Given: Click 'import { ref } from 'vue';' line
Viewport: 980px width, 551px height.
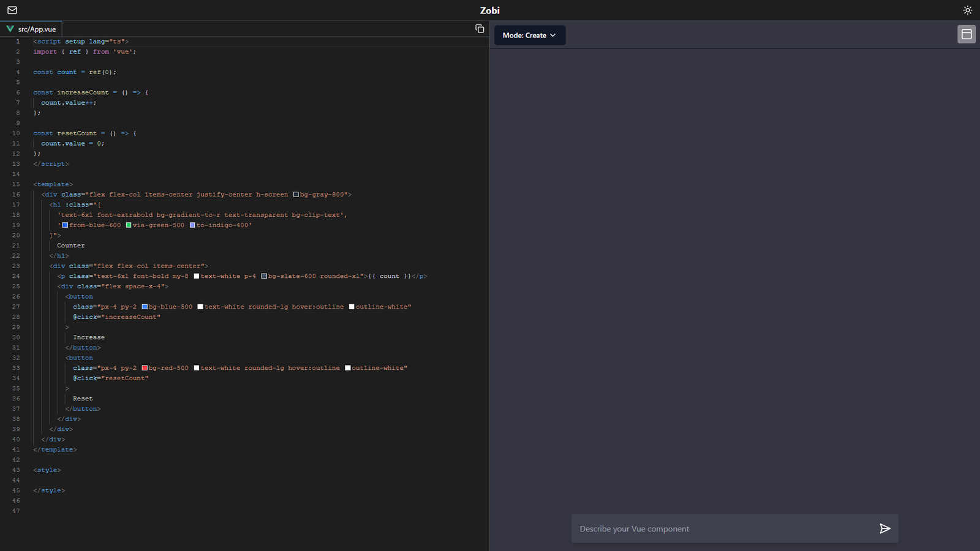Looking at the screenshot, I should pyautogui.click(x=85, y=51).
